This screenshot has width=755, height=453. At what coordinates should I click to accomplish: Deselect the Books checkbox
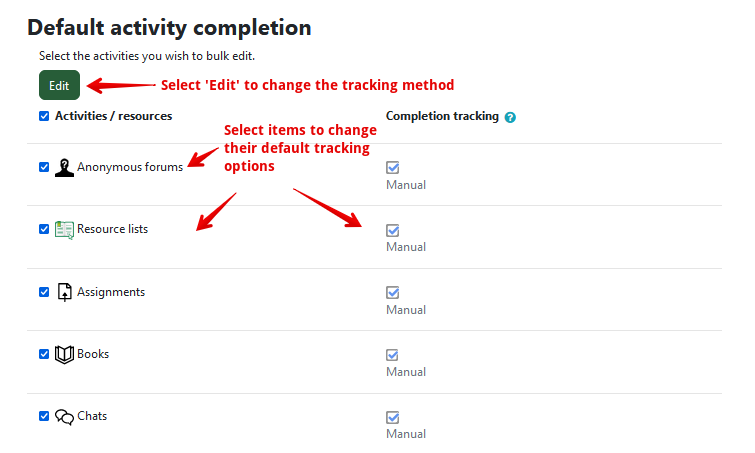[x=44, y=354]
